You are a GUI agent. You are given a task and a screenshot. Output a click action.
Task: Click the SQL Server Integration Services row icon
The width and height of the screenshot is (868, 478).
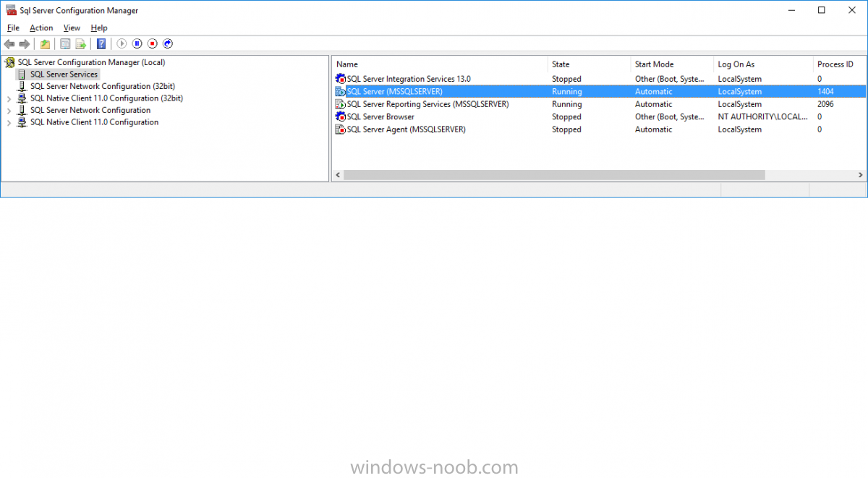point(341,79)
